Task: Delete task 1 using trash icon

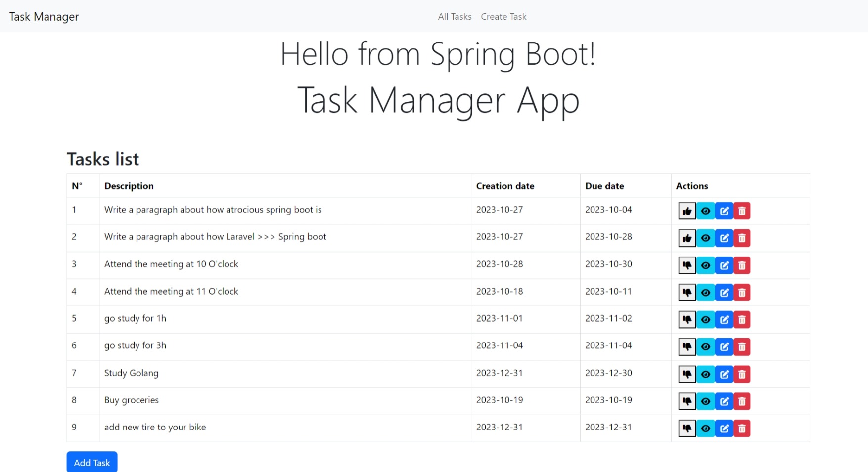Action: 742,211
